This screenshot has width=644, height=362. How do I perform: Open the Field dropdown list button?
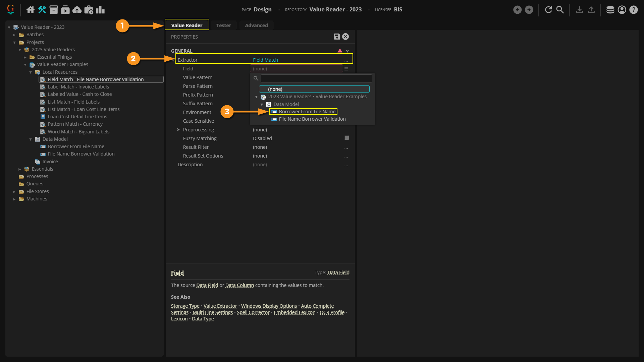pyautogui.click(x=346, y=69)
